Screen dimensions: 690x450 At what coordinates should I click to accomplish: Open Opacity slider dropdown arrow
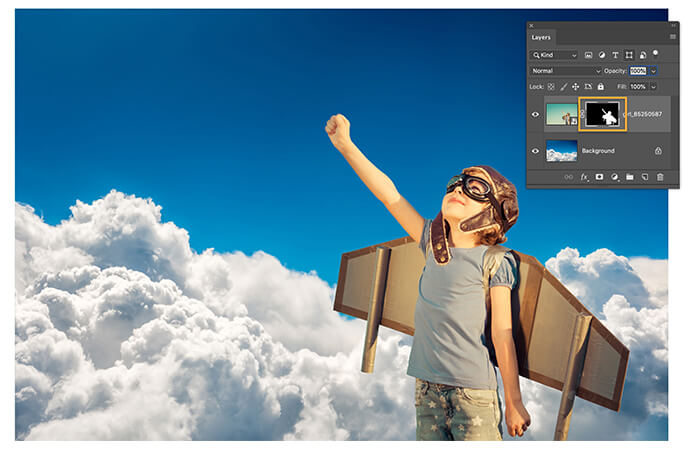click(654, 71)
